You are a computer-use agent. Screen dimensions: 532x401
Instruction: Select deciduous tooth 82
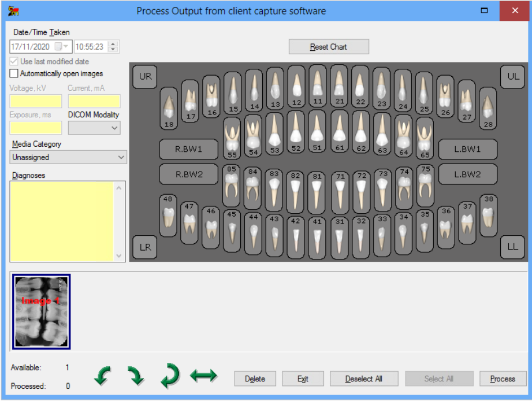(295, 192)
